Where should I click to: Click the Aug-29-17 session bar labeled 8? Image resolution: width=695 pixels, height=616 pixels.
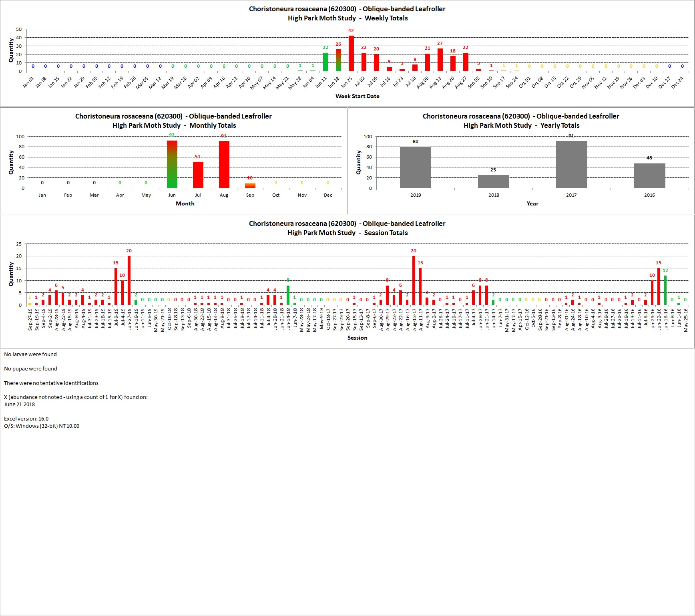tap(387, 295)
